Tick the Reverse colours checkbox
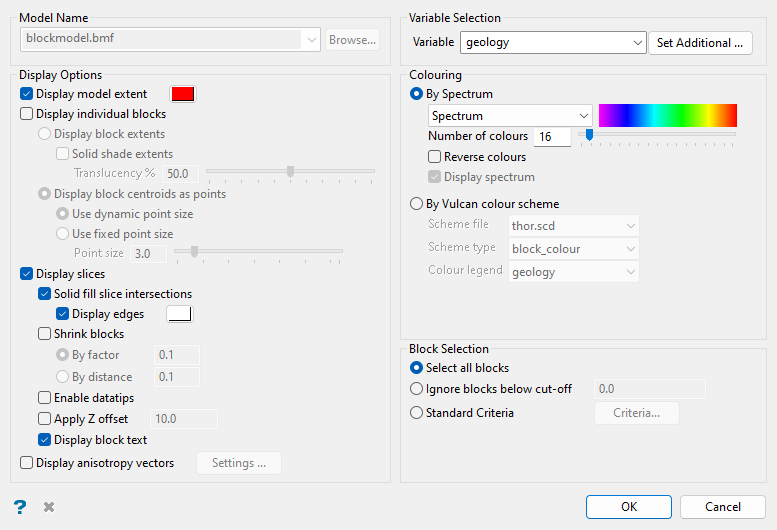This screenshot has width=777, height=530. (x=435, y=157)
